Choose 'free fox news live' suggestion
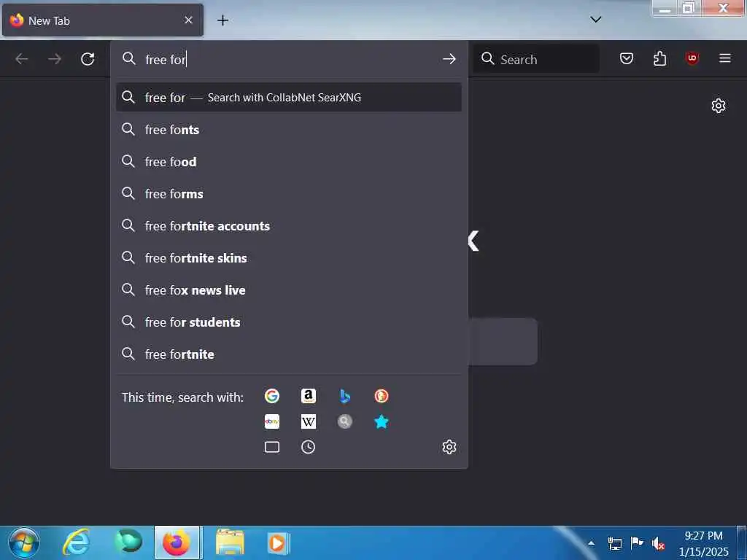 pos(289,290)
